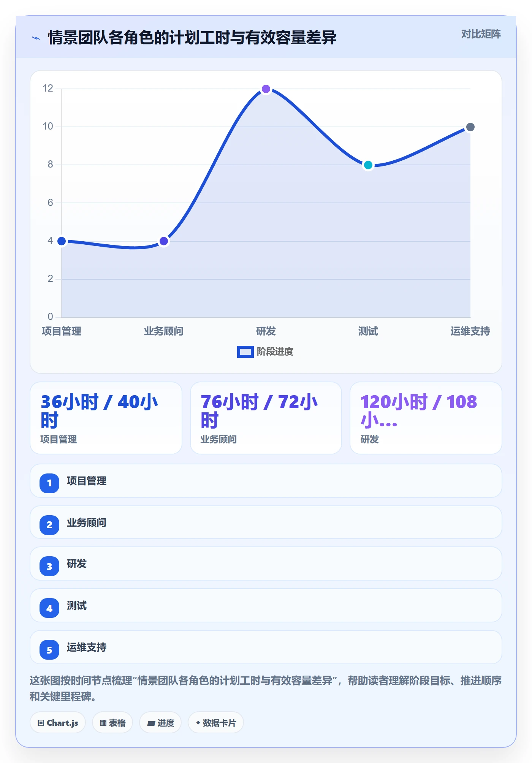
Task: Click the 研发 peak data point
Action: 266,89
